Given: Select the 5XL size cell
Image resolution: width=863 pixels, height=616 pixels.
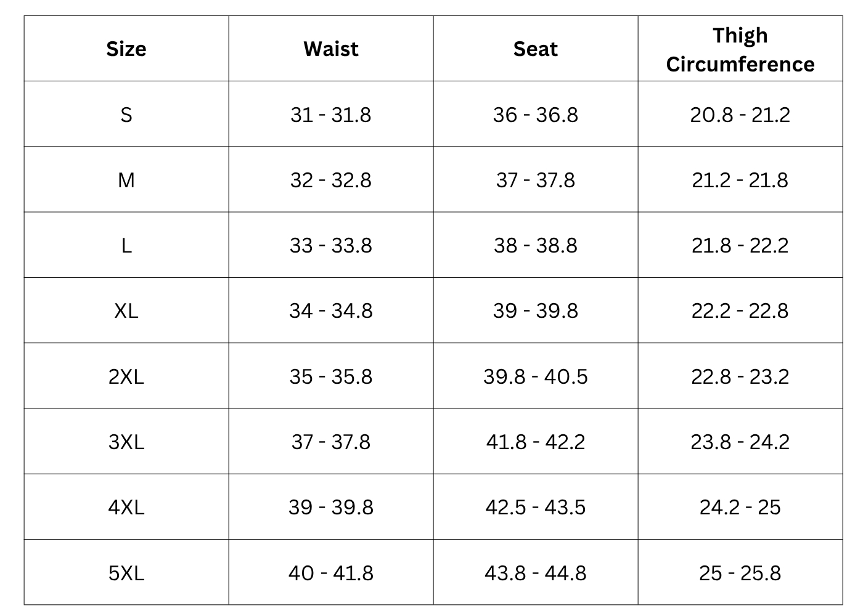Looking at the screenshot, I should [x=126, y=573].
